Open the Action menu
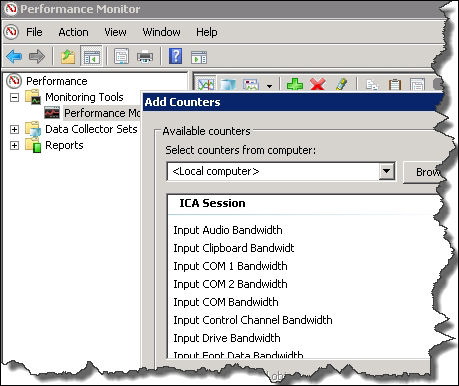This screenshot has height=386, width=459. point(73,32)
